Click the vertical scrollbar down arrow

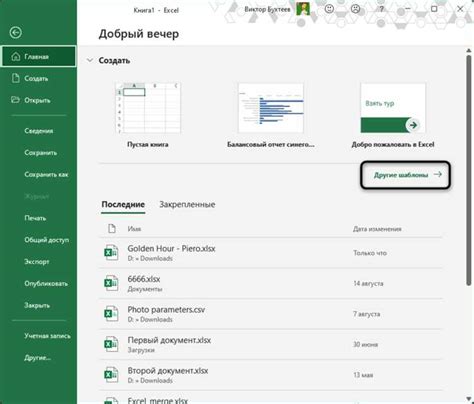click(468, 399)
